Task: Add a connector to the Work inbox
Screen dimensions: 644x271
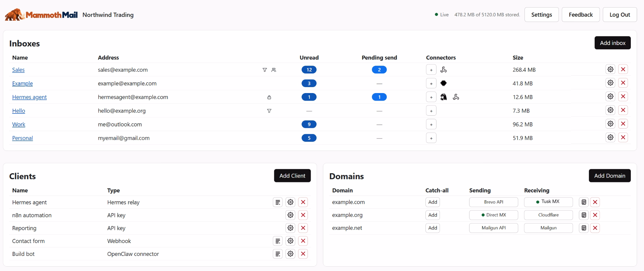Action: coord(431,124)
